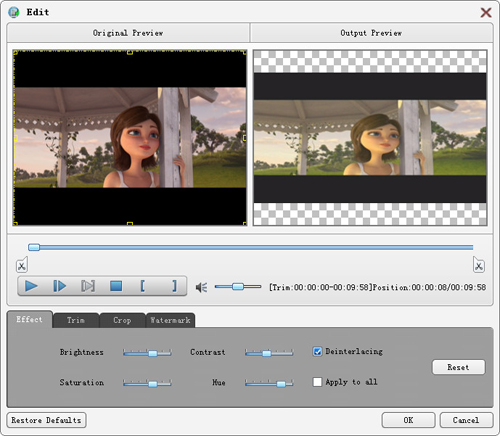The height and width of the screenshot is (436, 500).
Task: Click the top-center crop handle
Action: point(130,52)
